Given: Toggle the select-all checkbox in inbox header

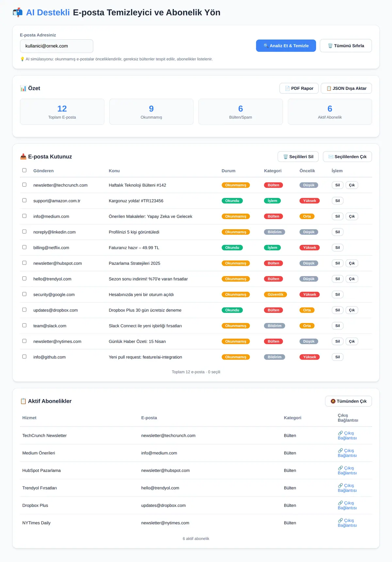Looking at the screenshot, I should pyautogui.click(x=24, y=170).
